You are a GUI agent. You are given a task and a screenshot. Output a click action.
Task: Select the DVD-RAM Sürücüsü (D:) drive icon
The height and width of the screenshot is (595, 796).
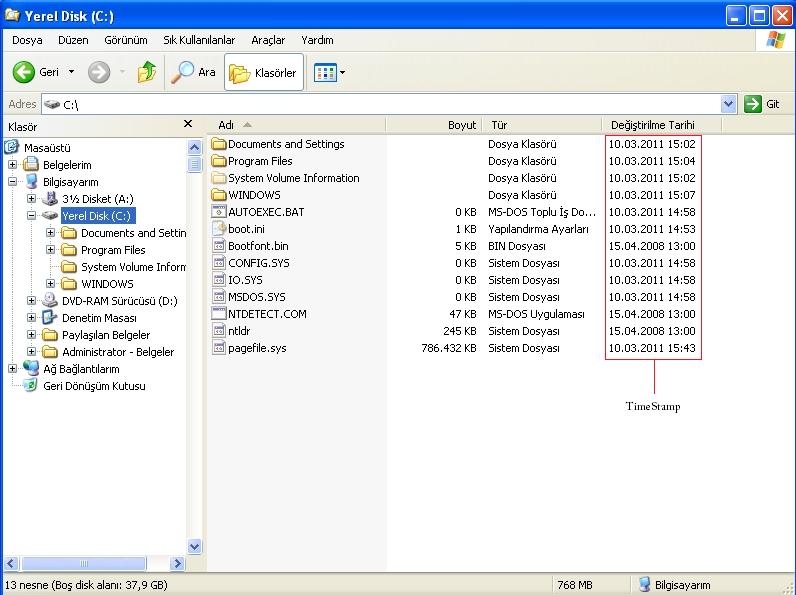click(x=50, y=300)
